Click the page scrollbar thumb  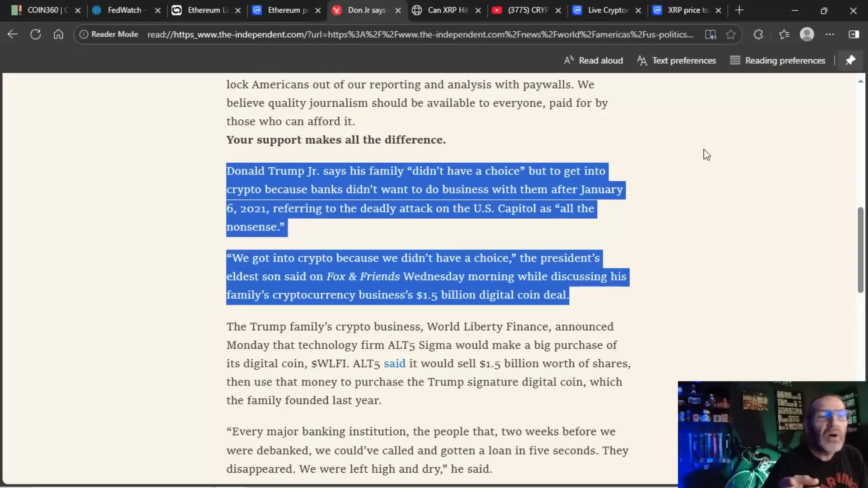860,250
